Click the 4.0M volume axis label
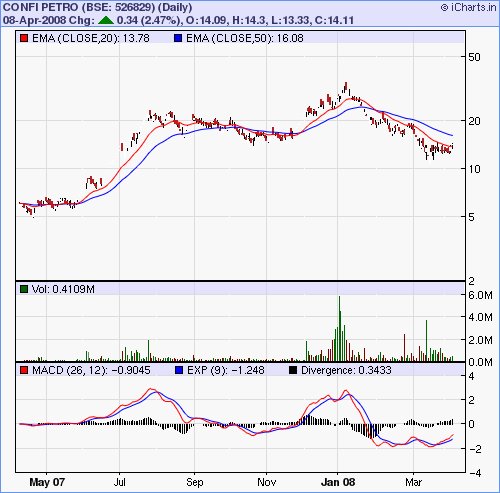 coord(480,317)
